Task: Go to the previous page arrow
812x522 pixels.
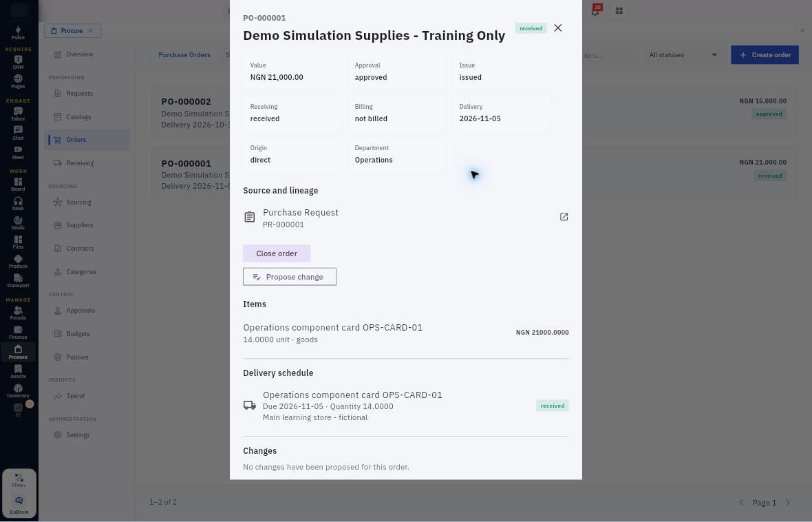Action: coord(742,502)
